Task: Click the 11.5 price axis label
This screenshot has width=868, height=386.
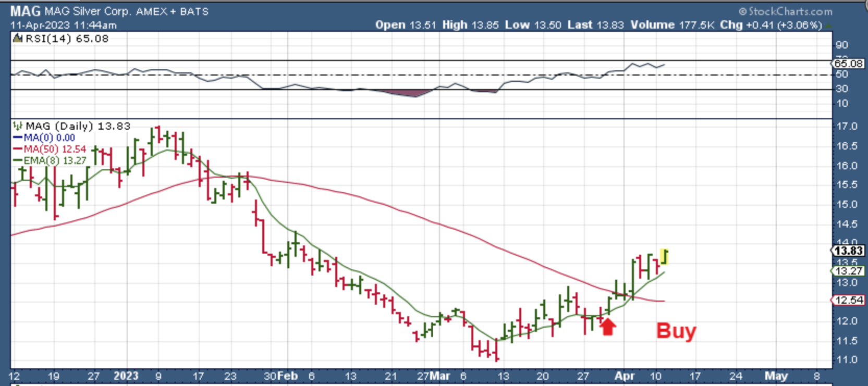Action: (847, 341)
